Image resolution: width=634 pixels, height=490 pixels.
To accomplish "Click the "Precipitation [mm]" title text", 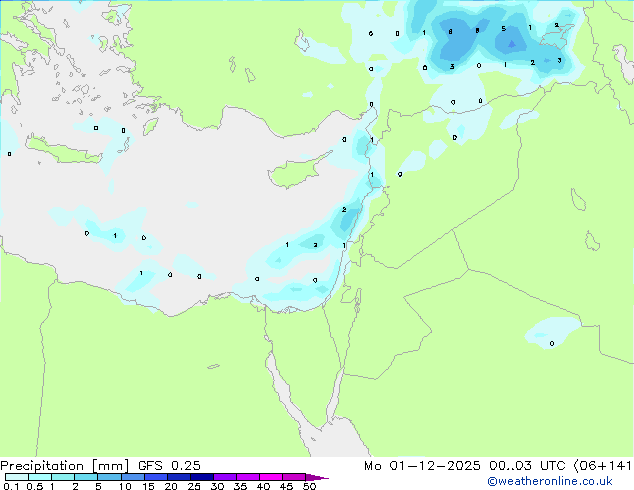I will [x=65, y=466].
